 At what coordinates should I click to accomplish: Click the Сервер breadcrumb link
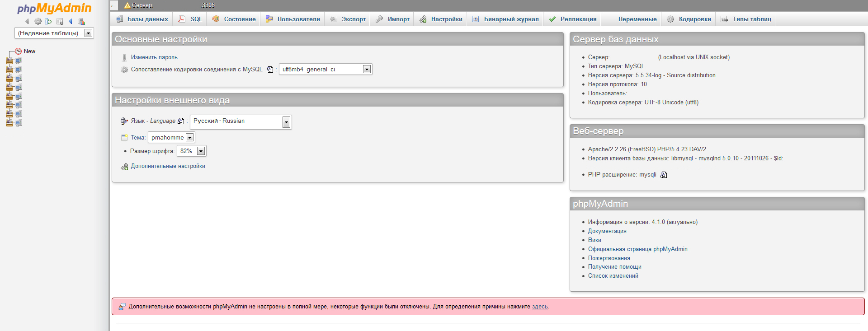(x=142, y=5)
